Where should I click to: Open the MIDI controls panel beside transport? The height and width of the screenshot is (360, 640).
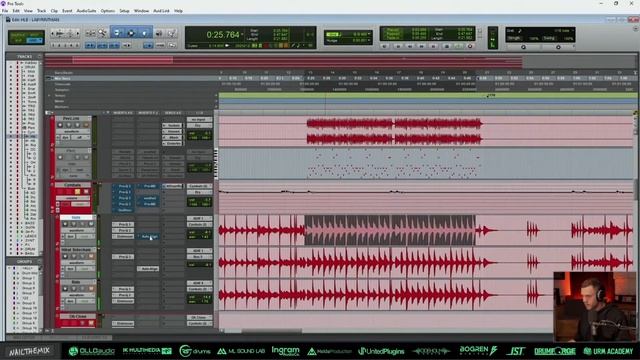[493, 38]
